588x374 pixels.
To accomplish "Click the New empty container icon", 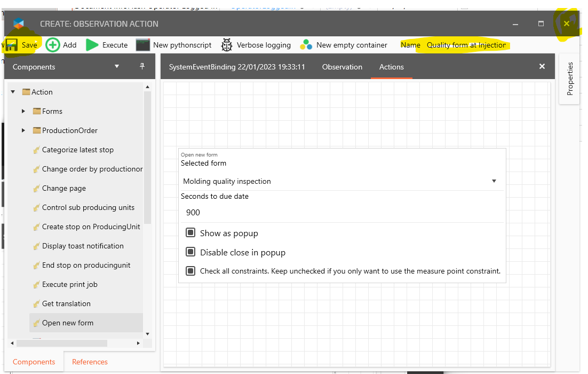I will pos(306,45).
